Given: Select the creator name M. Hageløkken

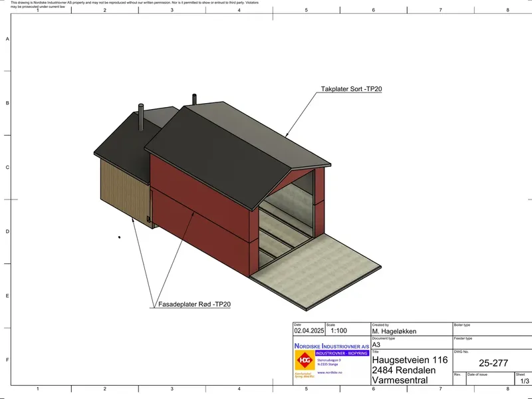Looking at the screenshot, I should pyautogui.click(x=394, y=331).
